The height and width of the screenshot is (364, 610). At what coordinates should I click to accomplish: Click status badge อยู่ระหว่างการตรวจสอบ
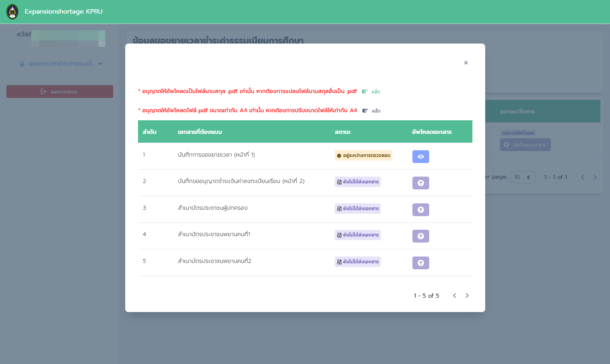point(364,155)
